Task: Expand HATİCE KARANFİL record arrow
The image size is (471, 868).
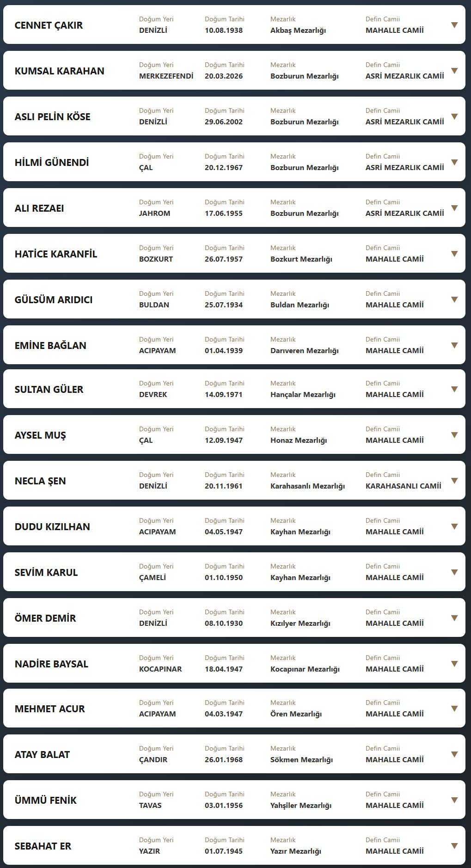Action: (454, 254)
